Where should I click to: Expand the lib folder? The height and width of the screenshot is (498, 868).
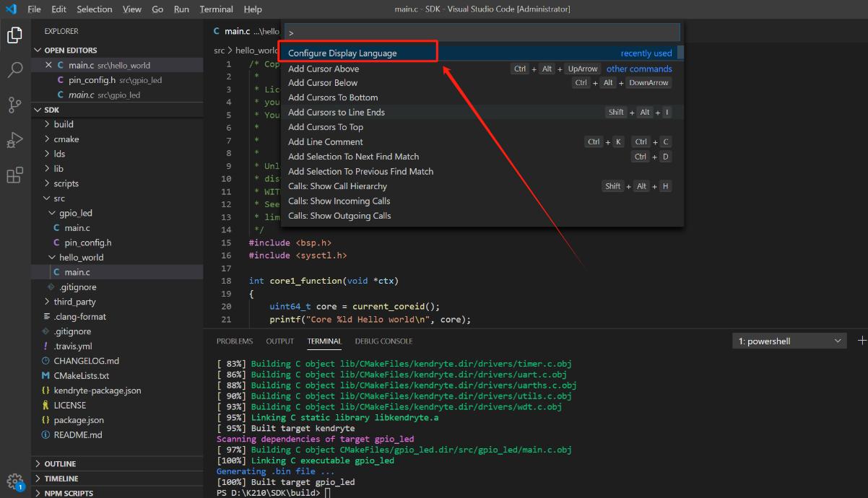click(x=118, y=169)
